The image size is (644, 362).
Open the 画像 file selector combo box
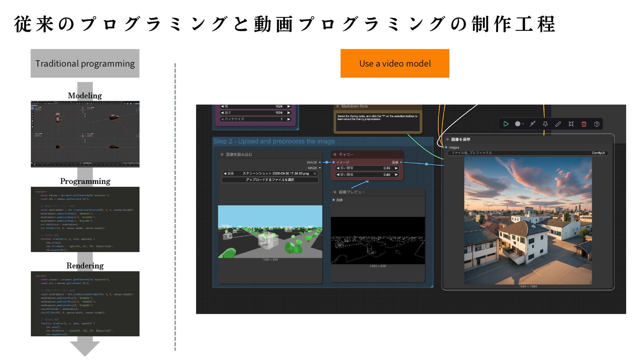tap(270, 174)
